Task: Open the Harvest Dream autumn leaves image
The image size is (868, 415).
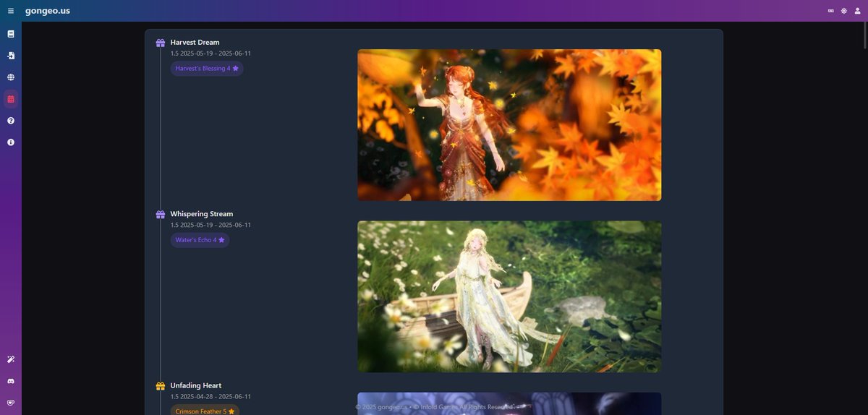Action: [x=509, y=125]
